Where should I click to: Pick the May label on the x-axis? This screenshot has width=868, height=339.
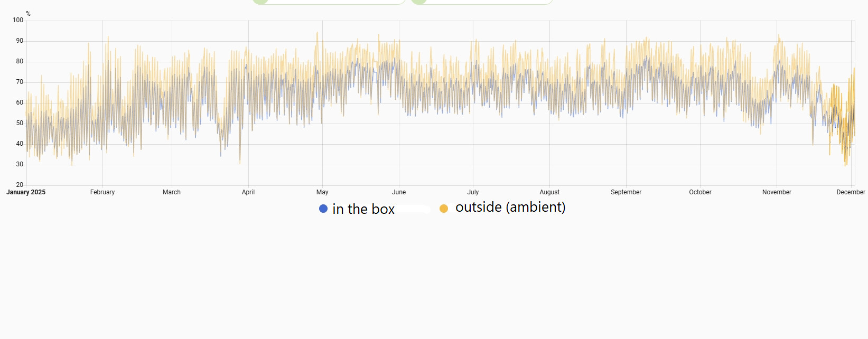(x=322, y=192)
